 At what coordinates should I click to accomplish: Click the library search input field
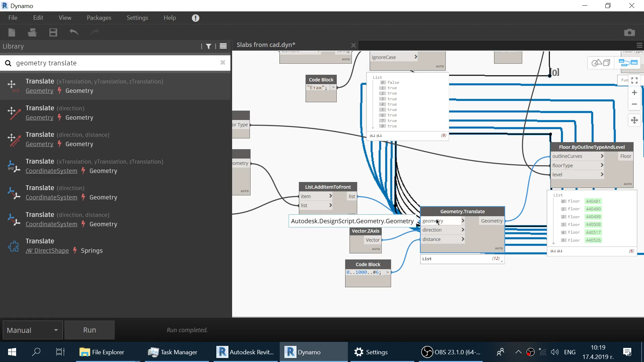(114, 63)
